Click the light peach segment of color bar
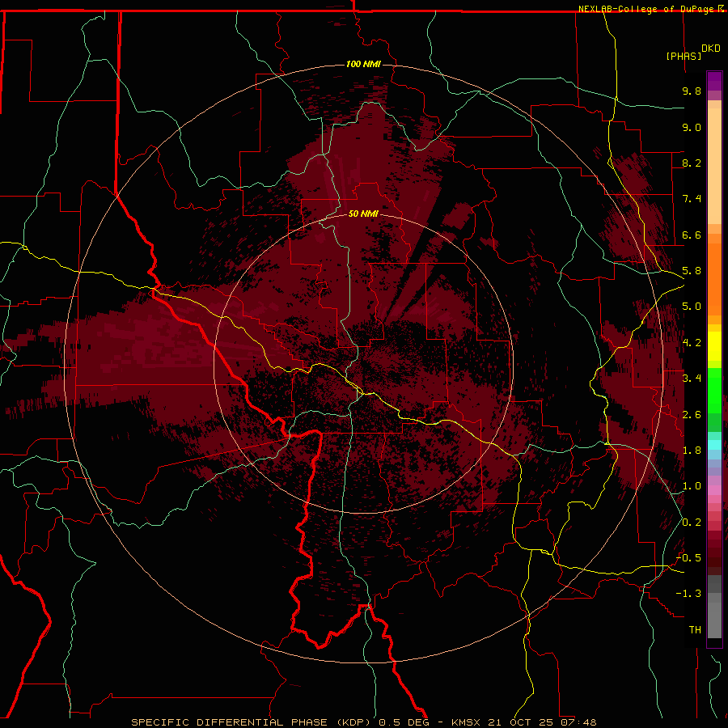This screenshot has height=728, width=728. click(x=714, y=166)
